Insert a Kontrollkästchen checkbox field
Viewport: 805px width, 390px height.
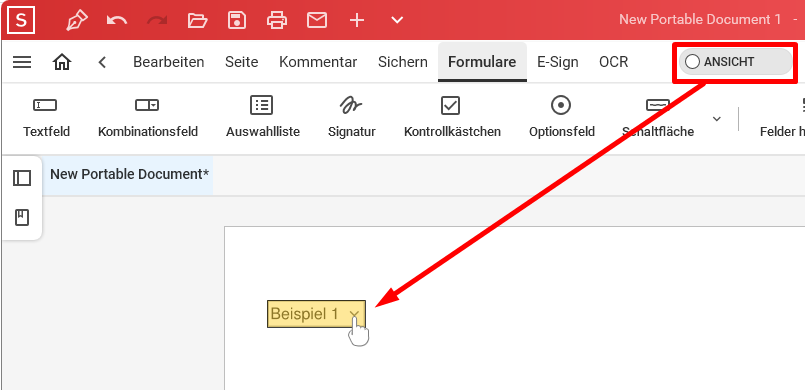point(452,118)
